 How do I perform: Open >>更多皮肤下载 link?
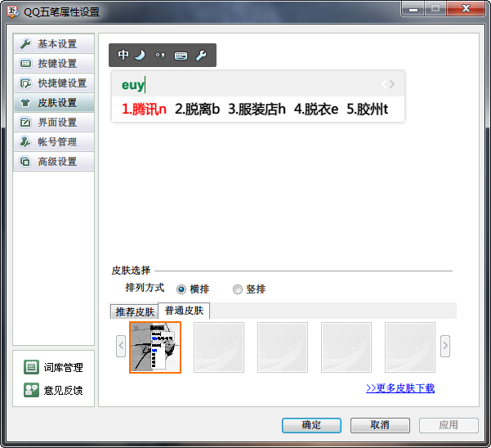(x=400, y=388)
